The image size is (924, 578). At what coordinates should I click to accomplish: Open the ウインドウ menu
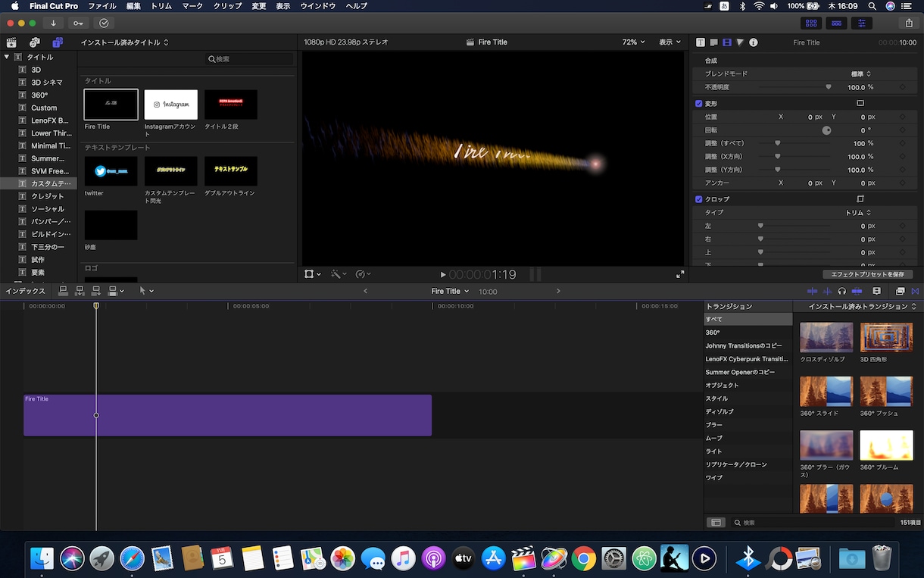click(x=318, y=6)
